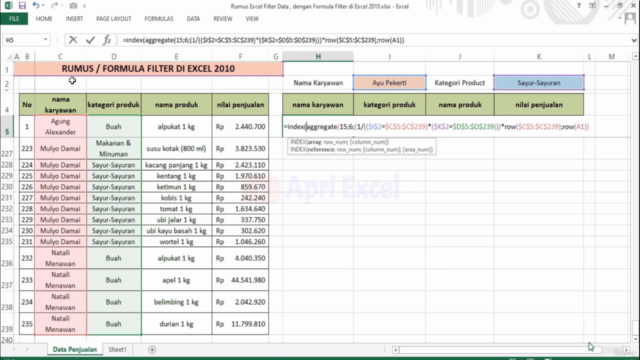Click the Ayu Pekerti input cell
Viewport: 640px width, 360px height.
pyautogui.click(x=389, y=83)
